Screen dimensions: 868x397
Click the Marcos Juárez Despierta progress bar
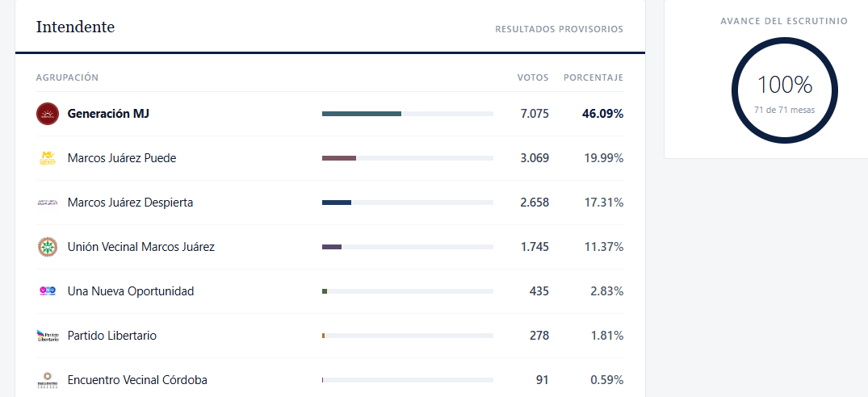pyautogui.click(x=408, y=203)
